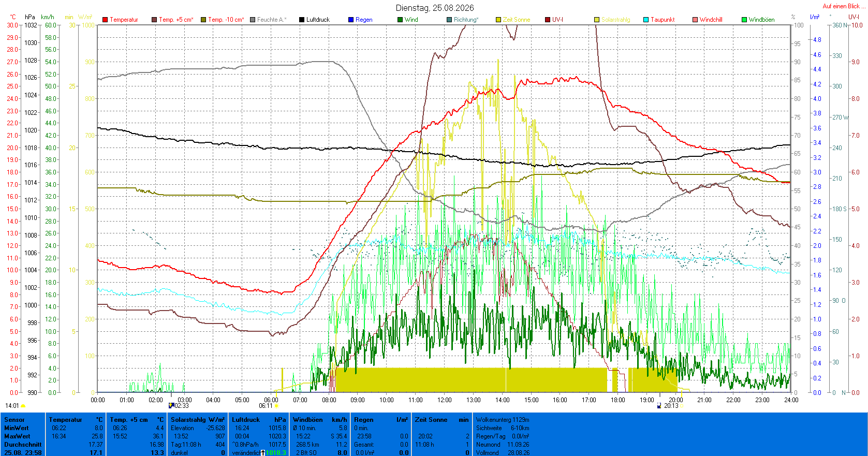Click the brown Temp. +5 cm legend swatch
This screenshot has height=456, width=868.
(x=154, y=20)
